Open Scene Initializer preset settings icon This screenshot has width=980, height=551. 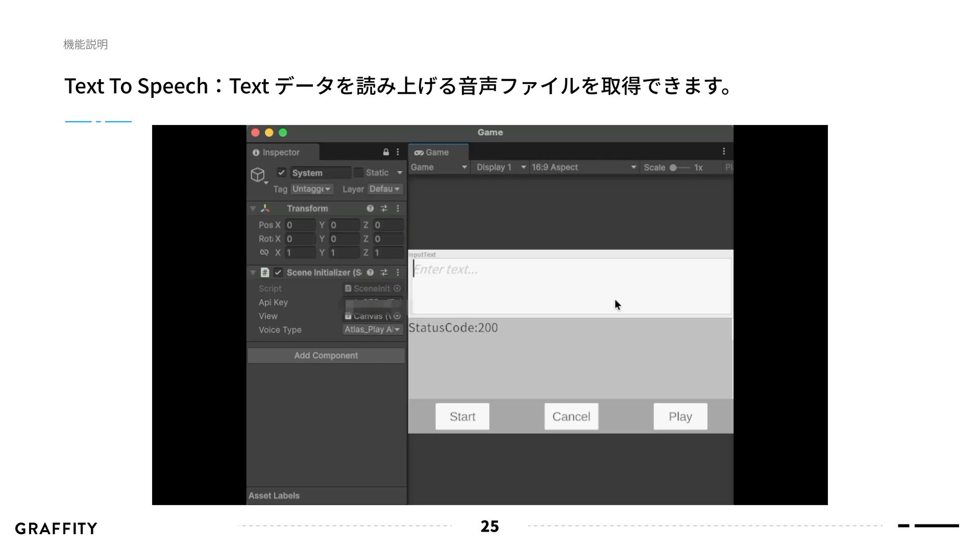click(x=384, y=273)
